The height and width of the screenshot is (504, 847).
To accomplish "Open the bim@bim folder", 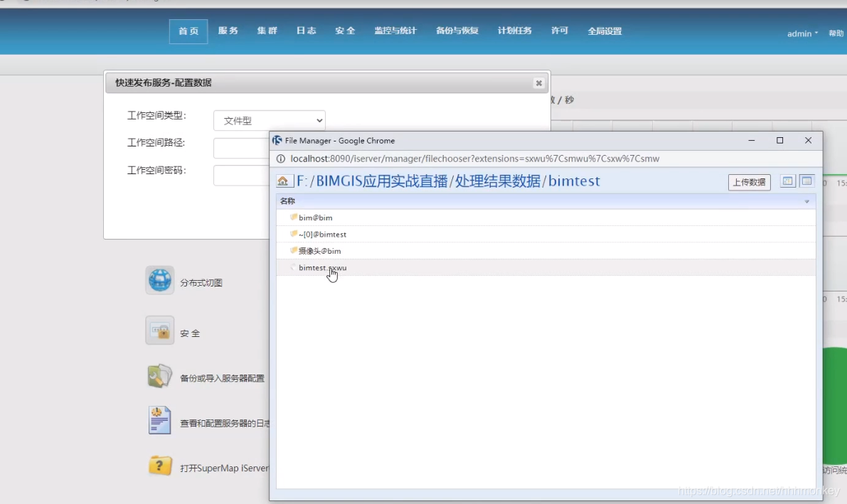I will [x=316, y=218].
